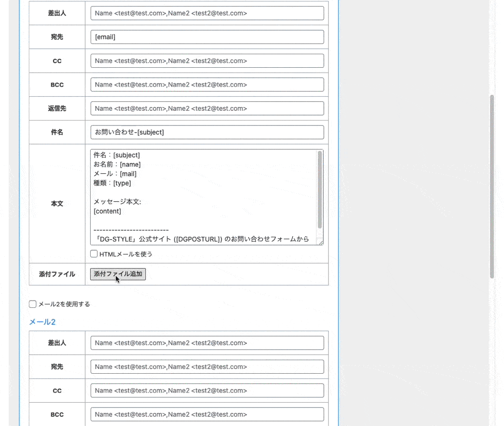Open the メール2 heading link
504x426 pixels.
[42, 322]
